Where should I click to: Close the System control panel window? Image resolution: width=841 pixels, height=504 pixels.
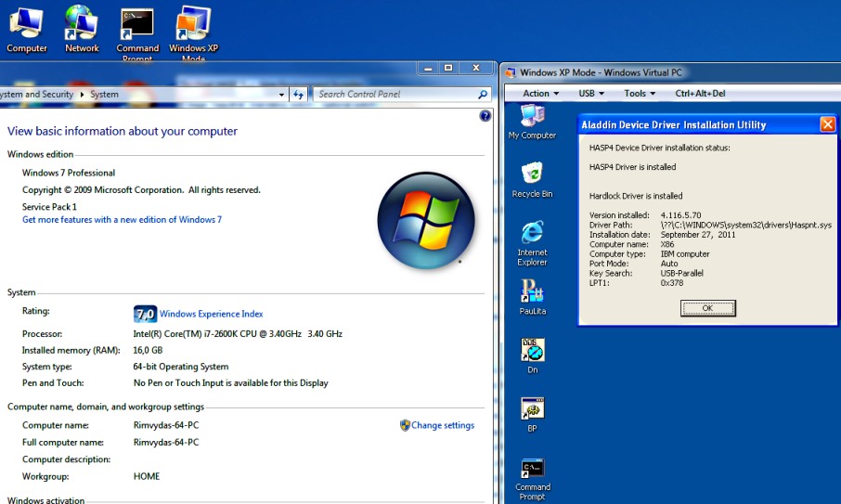click(476, 68)
